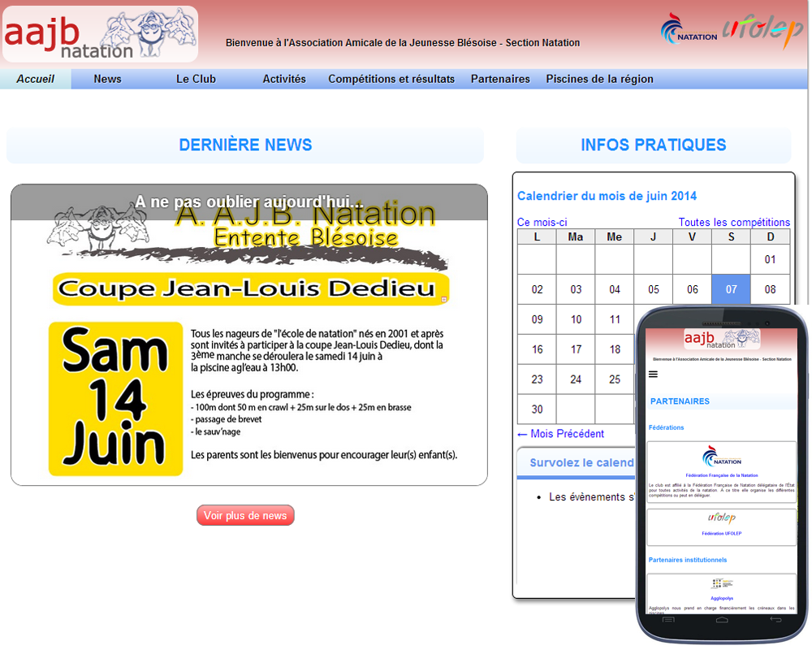Viewport: 812px width, 650px height.
Task: Click the Coupe Jean-Louis Dedieu yellow banner
Action: tap(251, 288)
